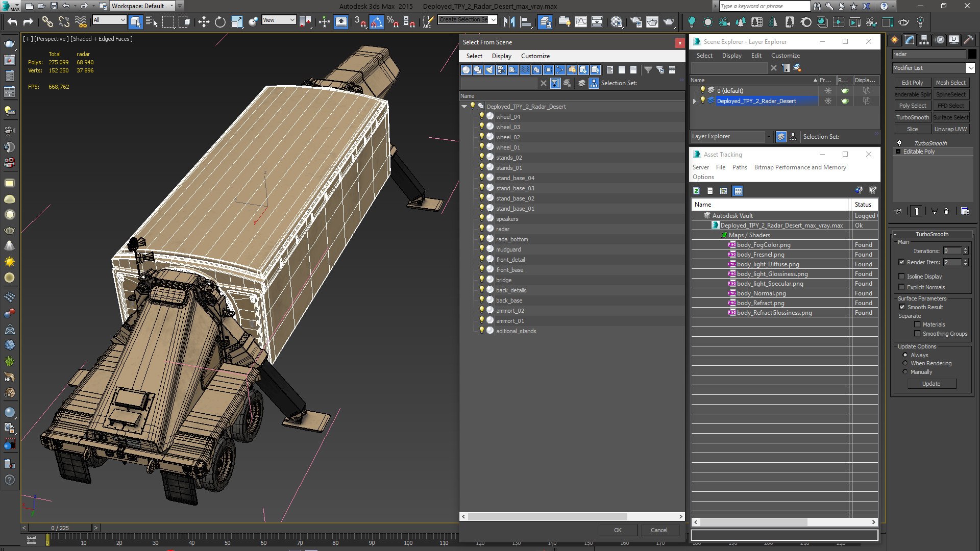980x551 pixels.
Task: Toggle Render Iters checkbox
Action: [901, 262]
